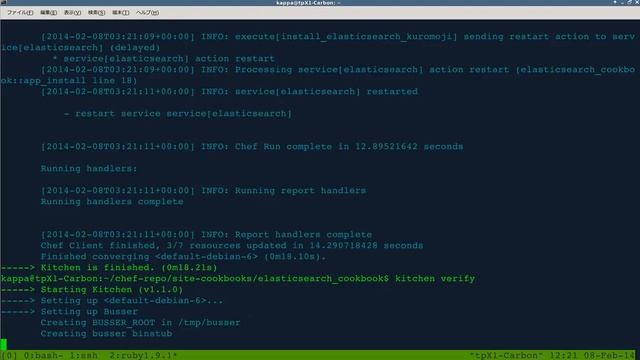
Task: Click the 'Kitchen is finished. (0m18.21s)' line
Action: tap(129, 268)
